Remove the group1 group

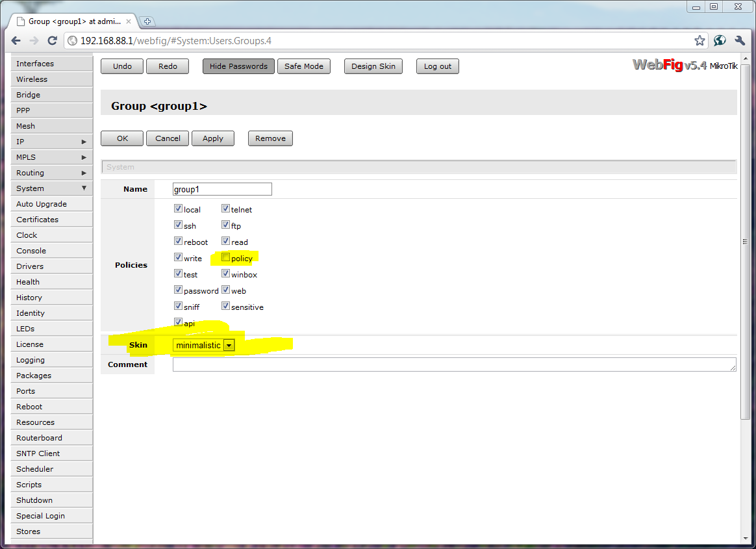coord(270,138)
